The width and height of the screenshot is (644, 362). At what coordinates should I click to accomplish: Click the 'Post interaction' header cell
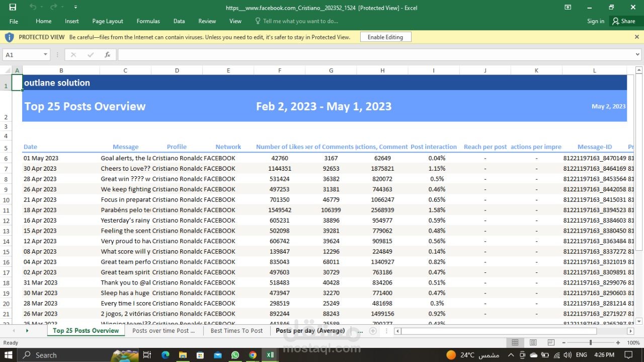[434, 147]
